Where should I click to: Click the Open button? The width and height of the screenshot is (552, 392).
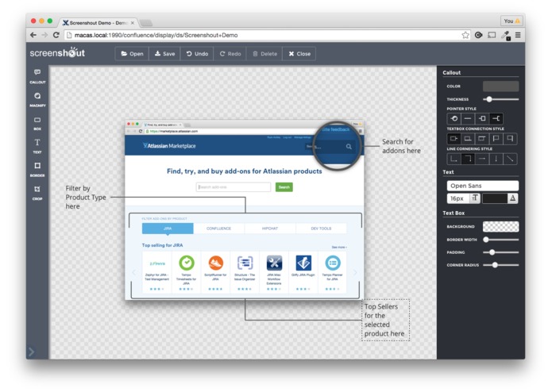tap(132, 54)
